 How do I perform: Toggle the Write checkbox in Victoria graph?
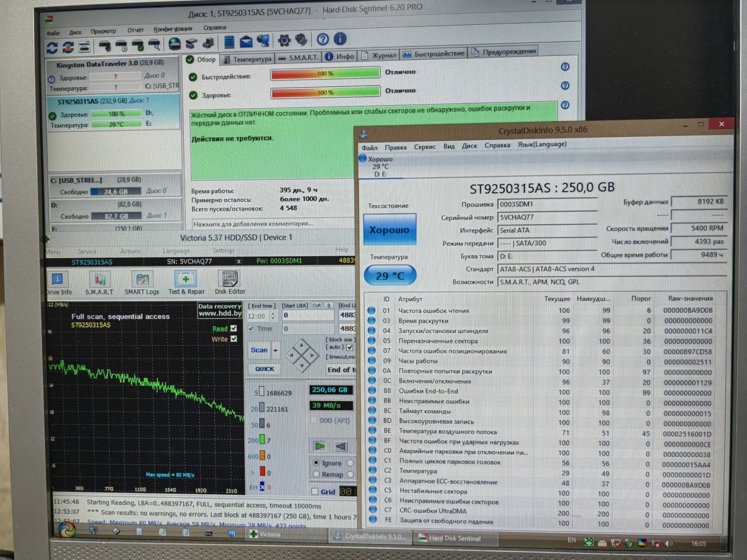(x=234, y=339)
